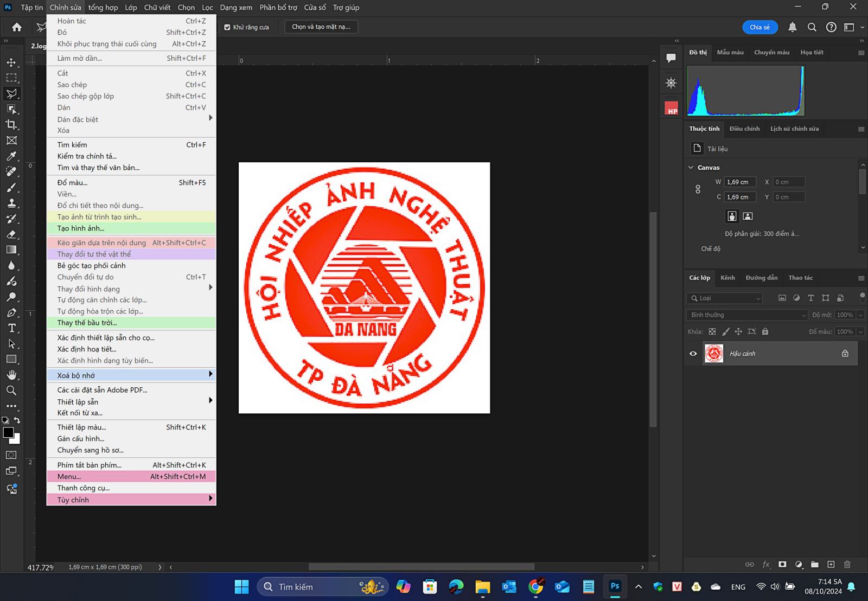Open the Lọc menu
Image resolution: width=868 pixels, height=601 pixels.
(x=208, y=8)
